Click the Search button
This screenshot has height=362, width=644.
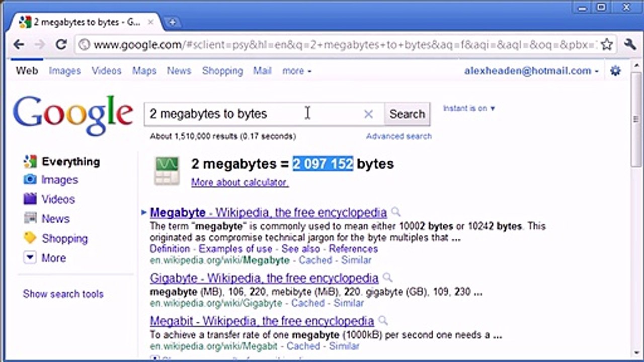pyautogui.click(x=407, y=114)
